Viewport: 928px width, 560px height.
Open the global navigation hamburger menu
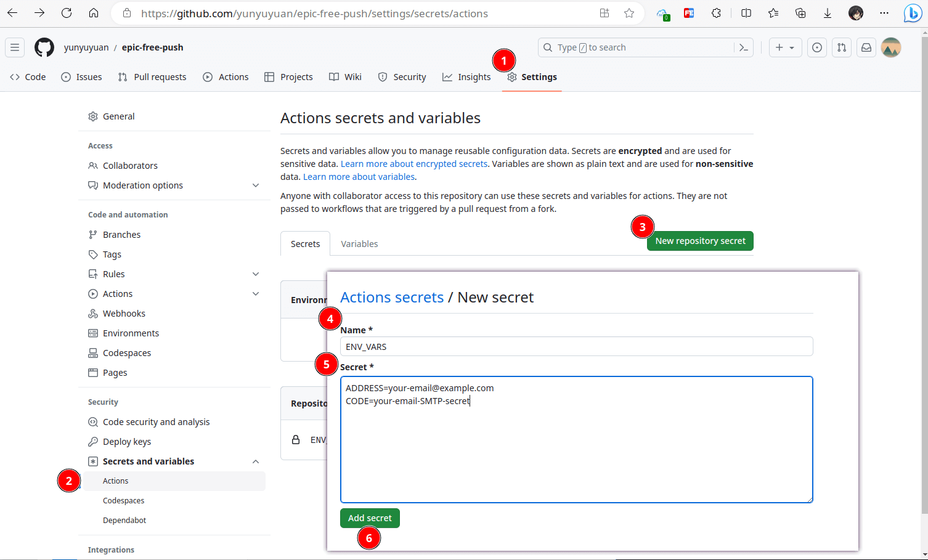15,47
